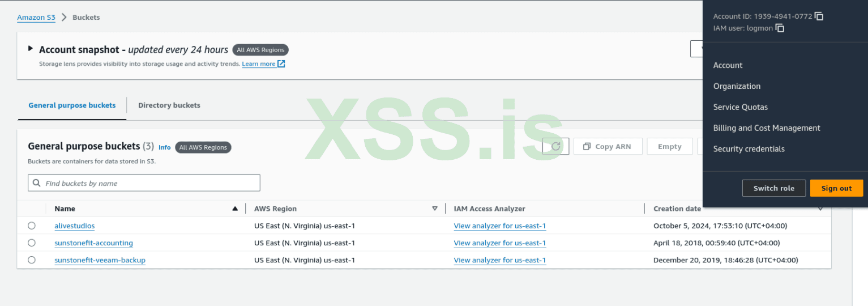The width and height of the screenshot is (868, 306).
Task: Select the sunstonefit-veeam-backup radio button
Action: (x=32, y=260)
